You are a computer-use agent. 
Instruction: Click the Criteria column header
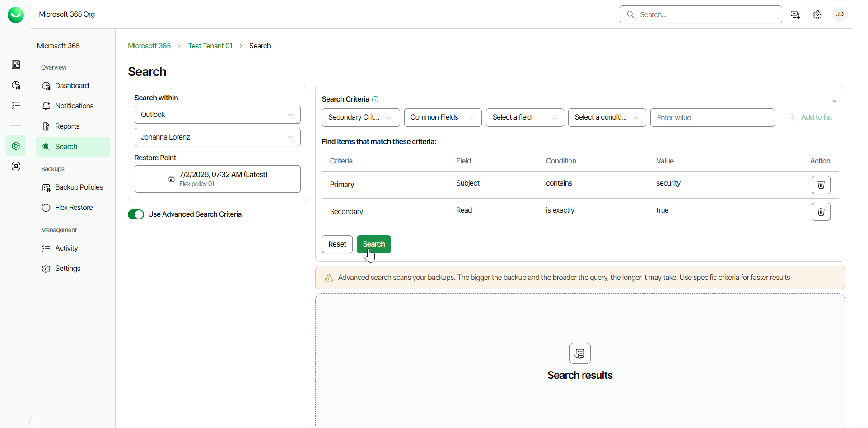coord(341,161)
